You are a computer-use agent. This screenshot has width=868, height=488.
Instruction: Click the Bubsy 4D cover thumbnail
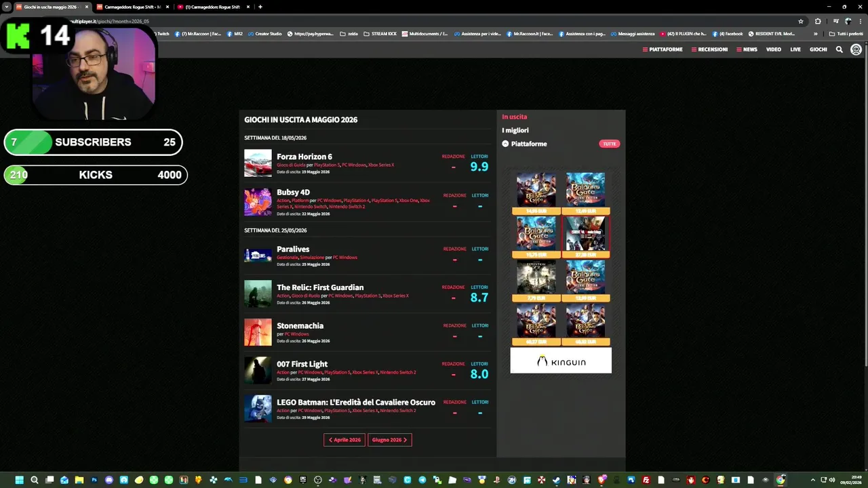258,202
